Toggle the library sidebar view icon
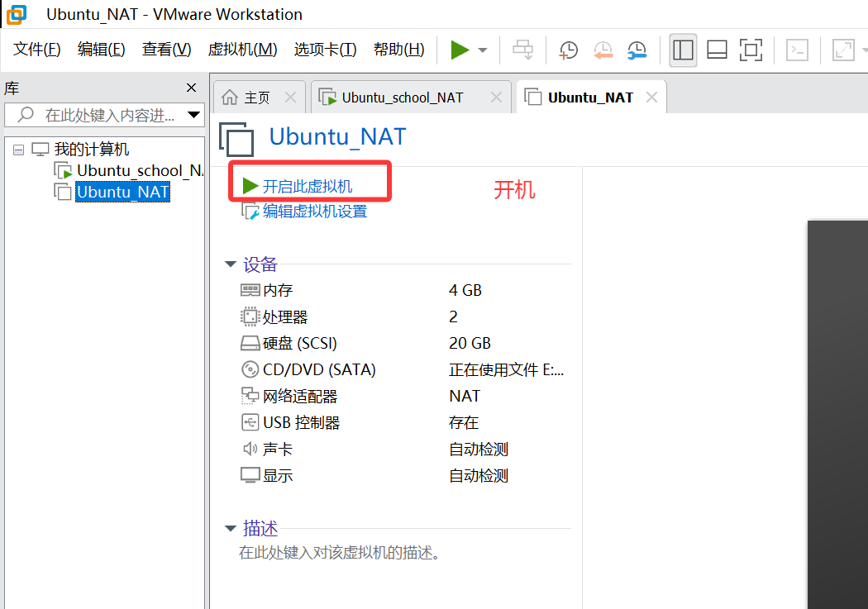 point(683,50)
